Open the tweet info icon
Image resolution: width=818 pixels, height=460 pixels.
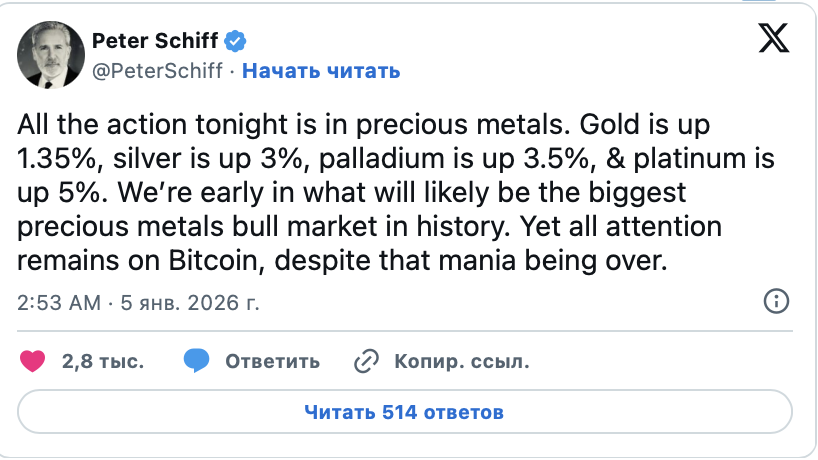[x=776, y=301]
